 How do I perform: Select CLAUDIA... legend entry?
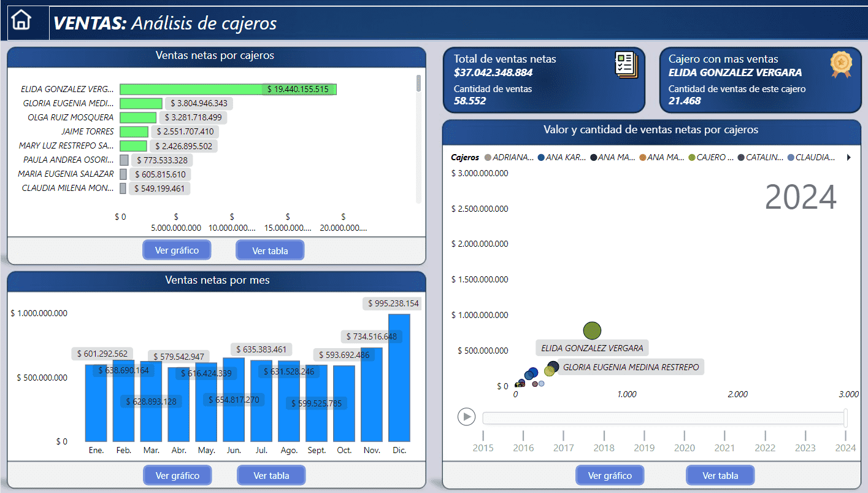(x=812, y=158)
